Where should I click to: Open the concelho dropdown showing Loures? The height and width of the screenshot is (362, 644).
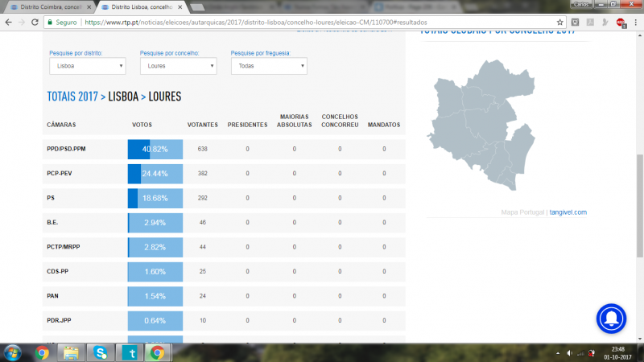point(178,66)
